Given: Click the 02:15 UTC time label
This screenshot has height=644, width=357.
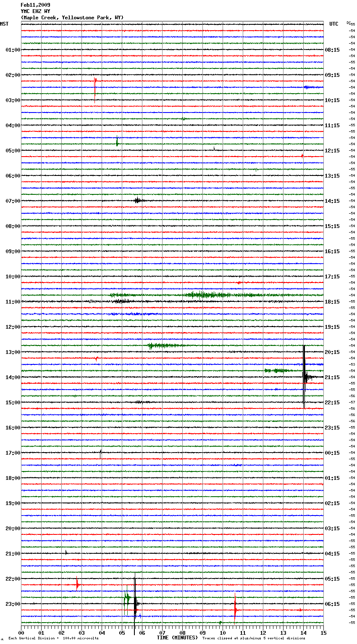Looking at the screenshot, I should [332, 503].
